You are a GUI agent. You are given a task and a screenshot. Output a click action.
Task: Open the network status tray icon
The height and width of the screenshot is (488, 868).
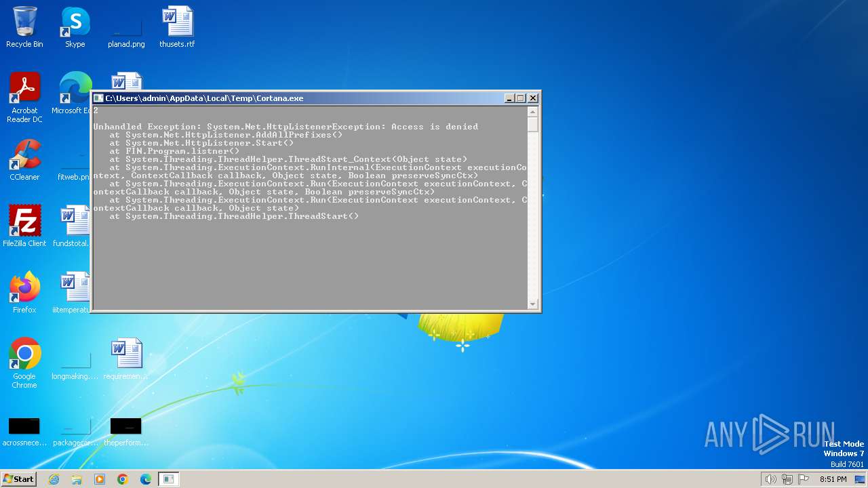(787, 479)
